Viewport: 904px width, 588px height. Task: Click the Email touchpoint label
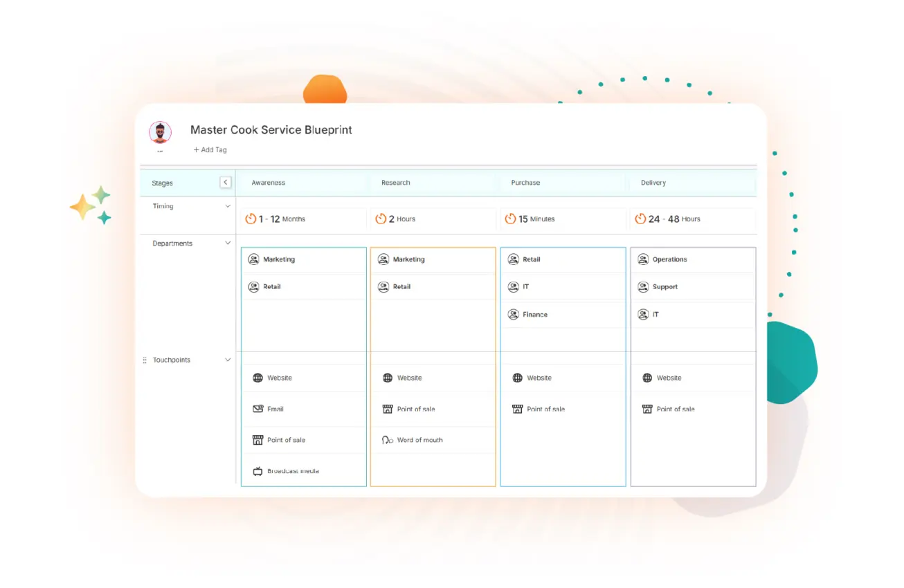pos(275,409)
